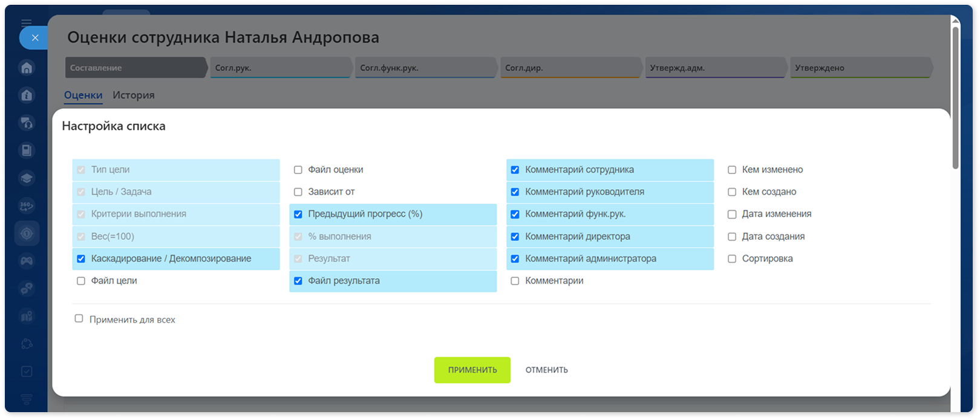Switch to the История tab
The width and height of the screenshot is (980, 420).
[x=134, y=95]
